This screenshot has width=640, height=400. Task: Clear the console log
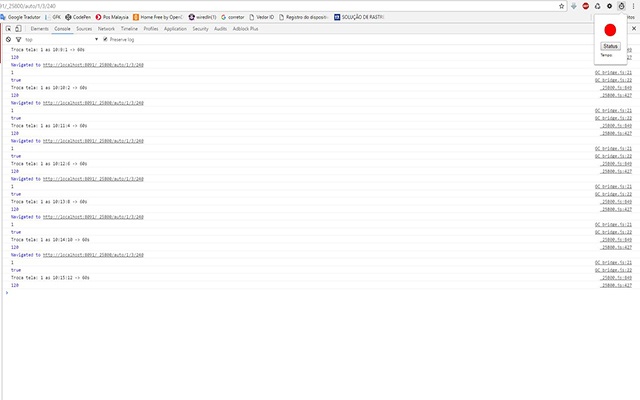pyautogui.click(x=8, y=40)
